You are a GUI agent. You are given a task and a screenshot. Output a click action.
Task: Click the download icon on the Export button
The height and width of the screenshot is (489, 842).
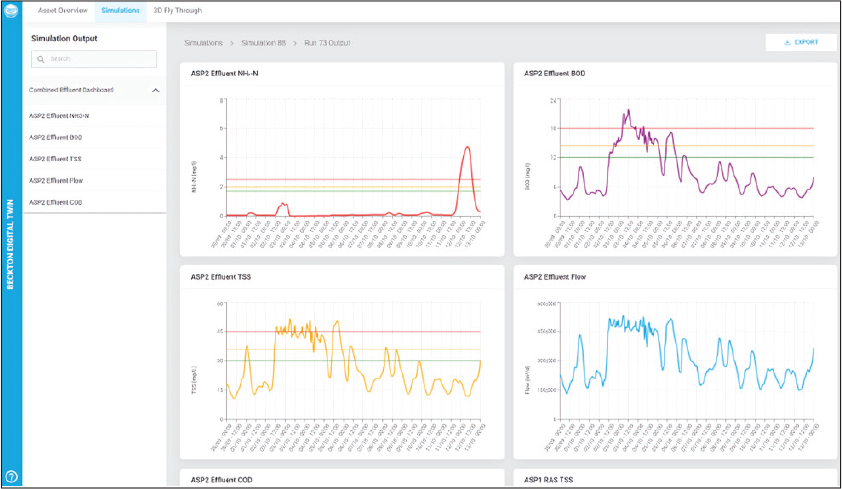pos(787,43)
